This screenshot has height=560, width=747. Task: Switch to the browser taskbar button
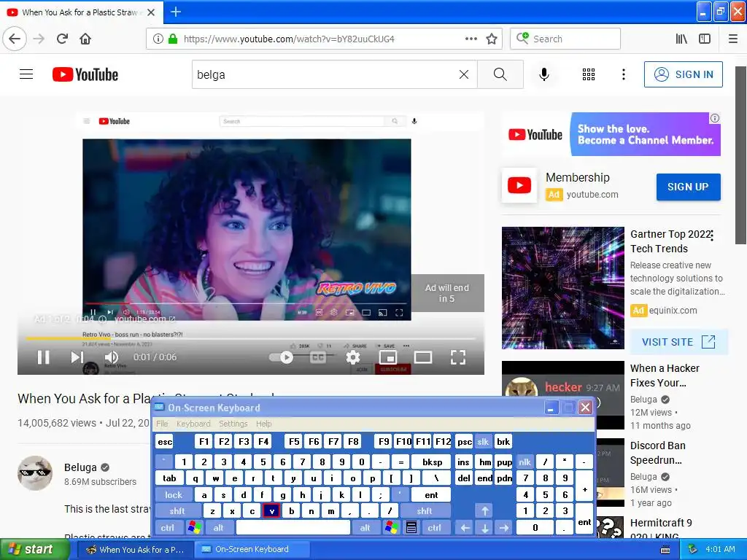(136, 549)
